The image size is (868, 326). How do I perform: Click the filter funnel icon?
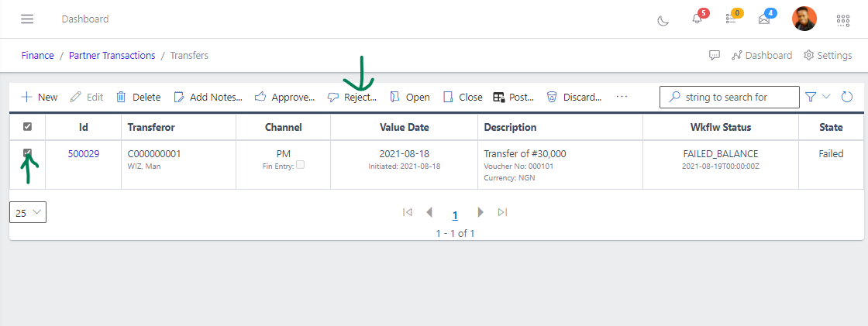[811, 97]
